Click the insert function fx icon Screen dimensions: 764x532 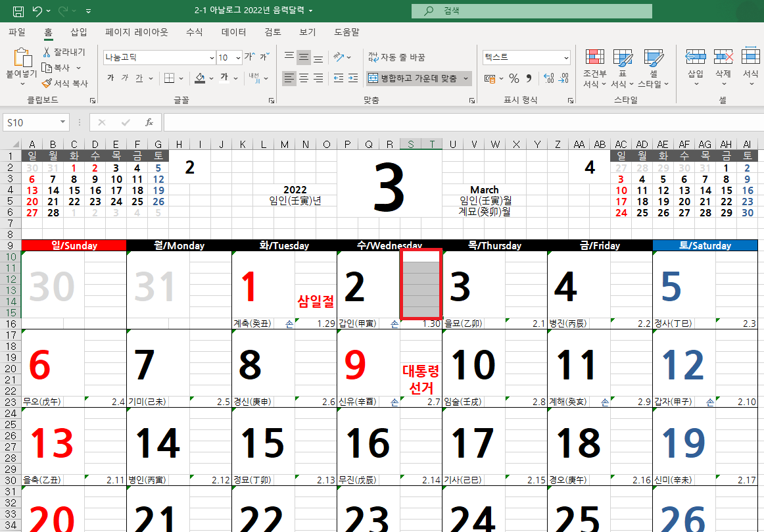coord(149,123)
